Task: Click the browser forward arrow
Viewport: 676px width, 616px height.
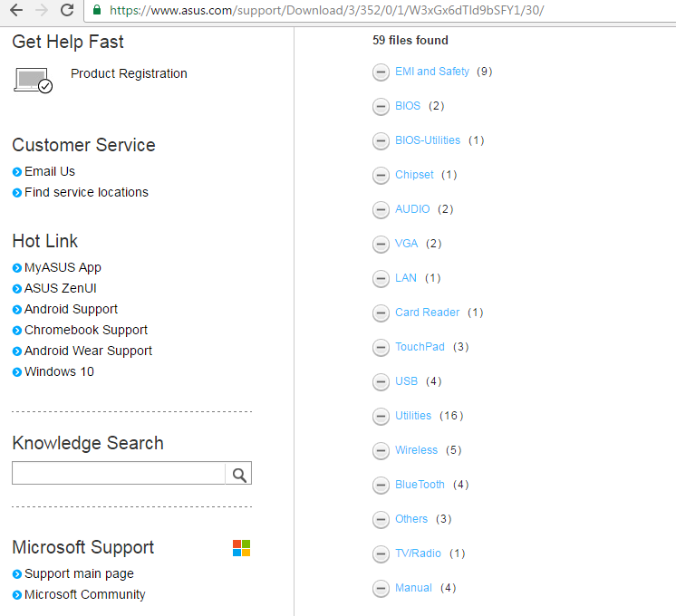Action: coord(42,11)
